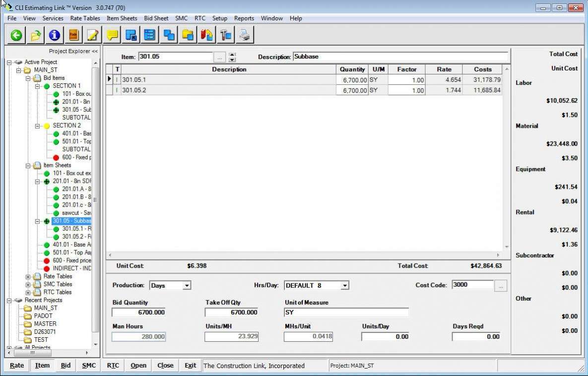The image size is (588, 376).
Task: Click the Bid Quantity input field
Action: click(x=138, y=312)
